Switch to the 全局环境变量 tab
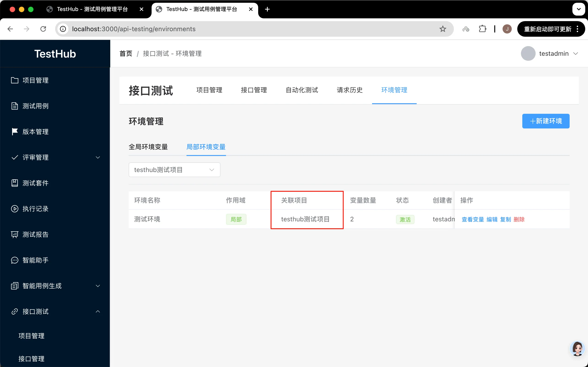 (x=148, y=147)
